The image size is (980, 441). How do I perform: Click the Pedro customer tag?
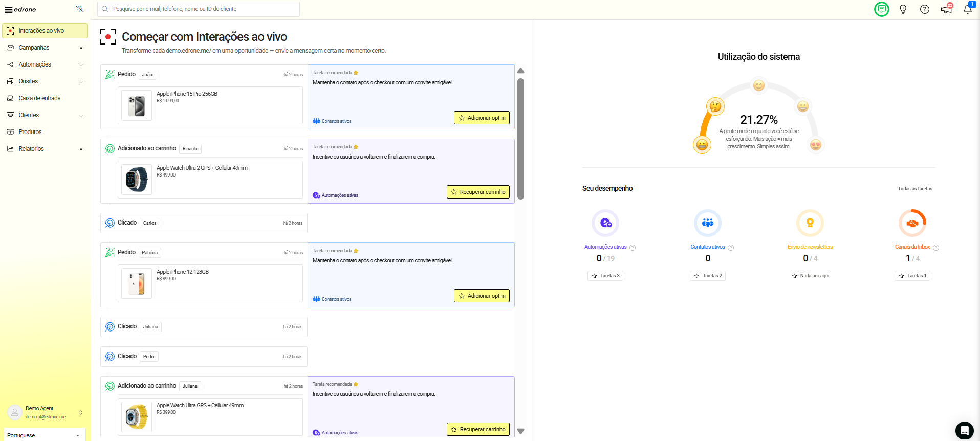(x=149, y=357)
